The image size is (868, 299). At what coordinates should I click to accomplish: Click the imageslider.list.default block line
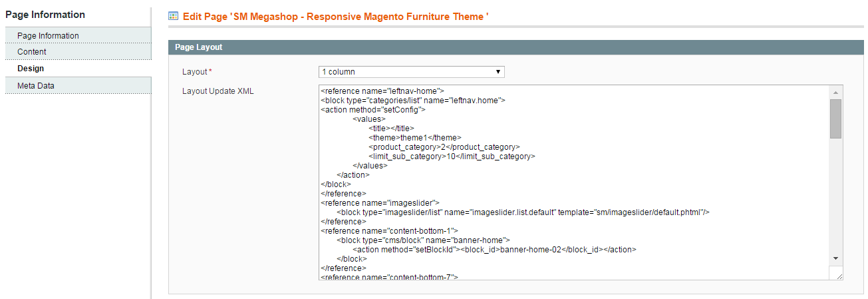coord(523,212)
